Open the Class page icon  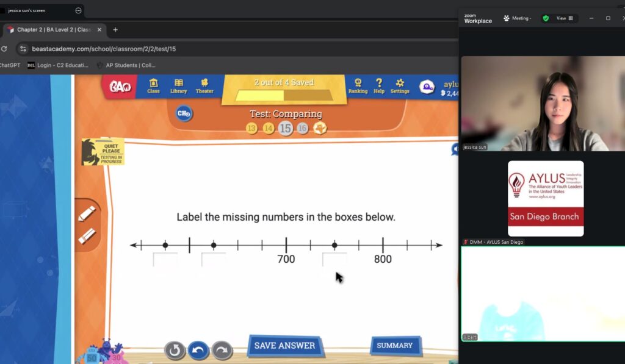tap(153, 86)
